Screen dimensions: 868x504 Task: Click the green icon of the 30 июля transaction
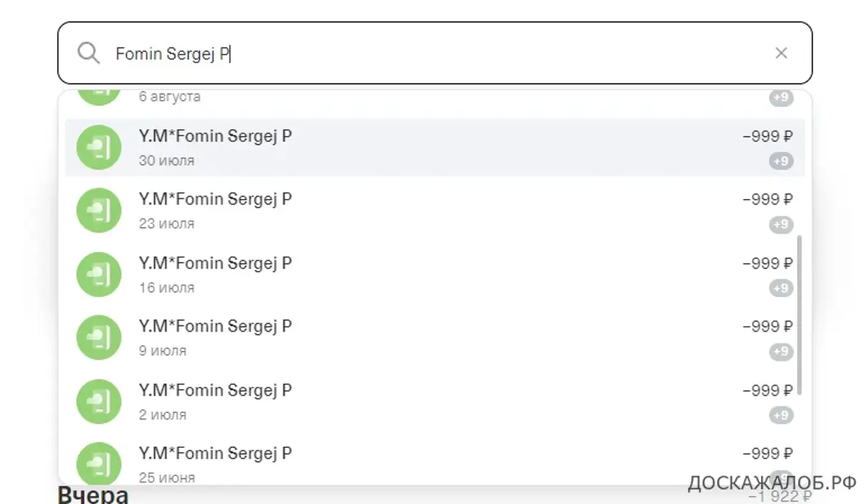pyautogui.click(x=99, y=147)
